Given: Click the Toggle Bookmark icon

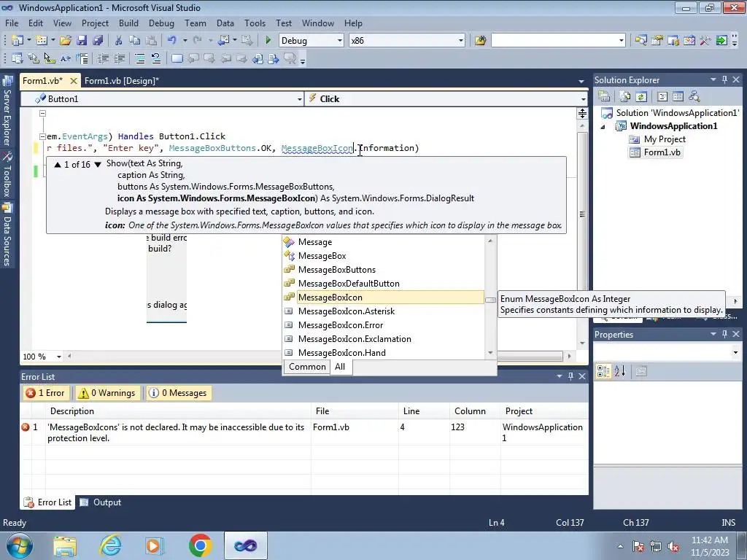Looking at the screenshot, I should tap(177, 58).
